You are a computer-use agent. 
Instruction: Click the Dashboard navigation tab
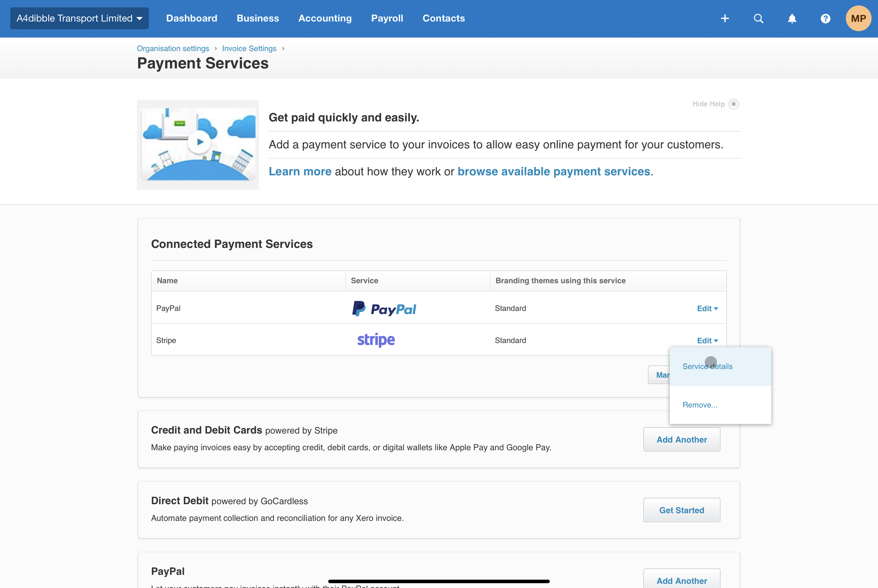pyautogui.click(x=191, y=18)
